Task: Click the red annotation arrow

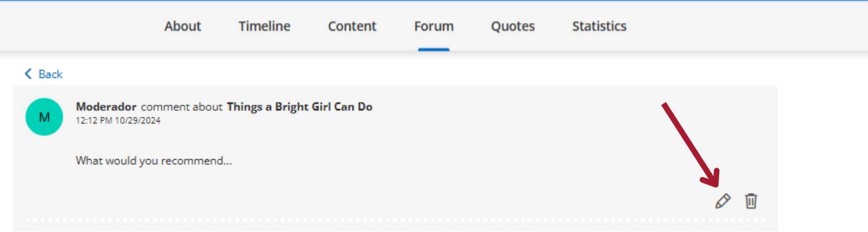Action: 690,145
